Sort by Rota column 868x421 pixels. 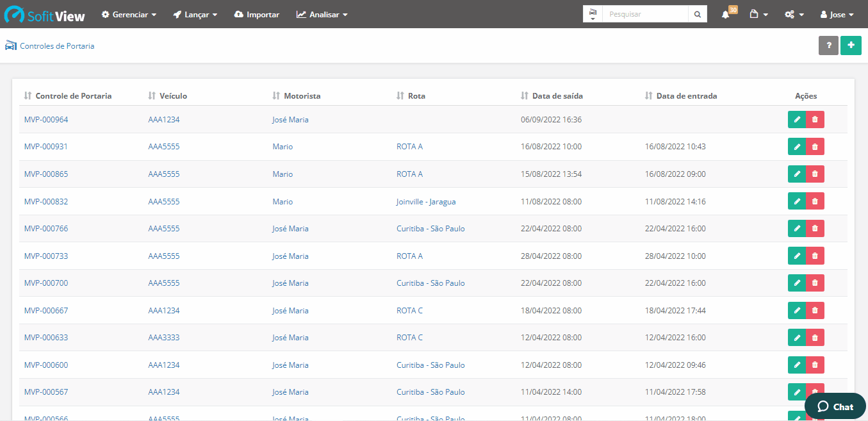pyautogui.click(x=411, y=96)
